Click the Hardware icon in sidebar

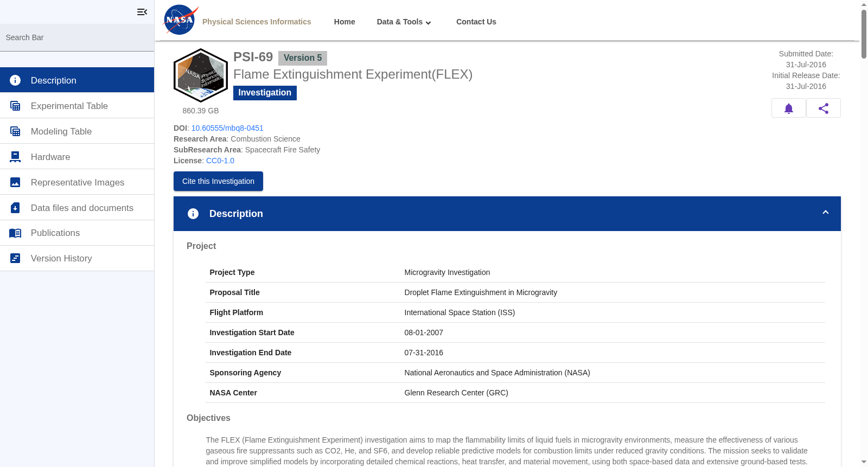tap(15, 157)
